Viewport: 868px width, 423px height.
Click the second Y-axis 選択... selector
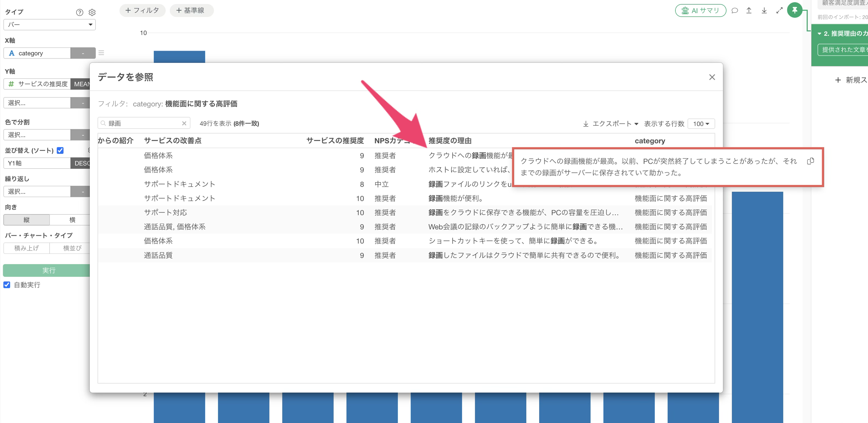pyautogui.click(x=37, y=103)
